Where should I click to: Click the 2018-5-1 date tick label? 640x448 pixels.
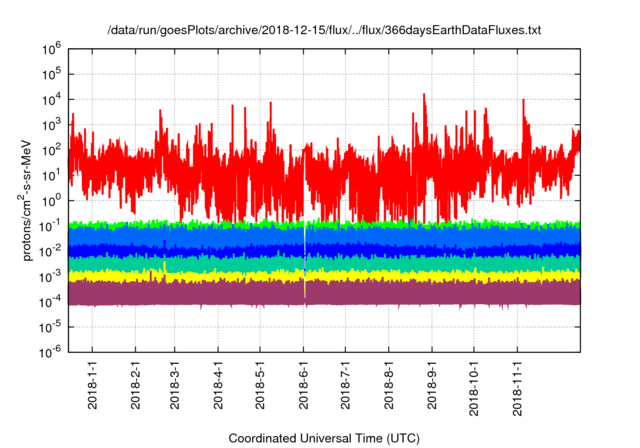260,386
